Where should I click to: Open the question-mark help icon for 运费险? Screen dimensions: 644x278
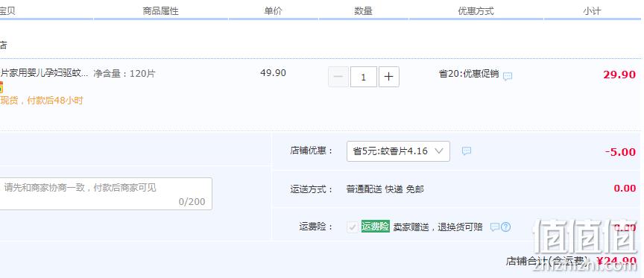tap(505, 227)
